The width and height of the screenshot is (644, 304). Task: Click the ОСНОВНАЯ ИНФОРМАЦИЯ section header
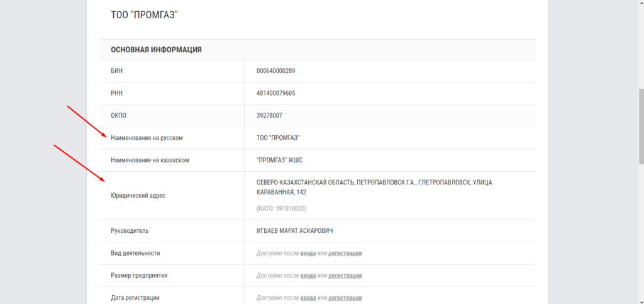tap(156, 49)
